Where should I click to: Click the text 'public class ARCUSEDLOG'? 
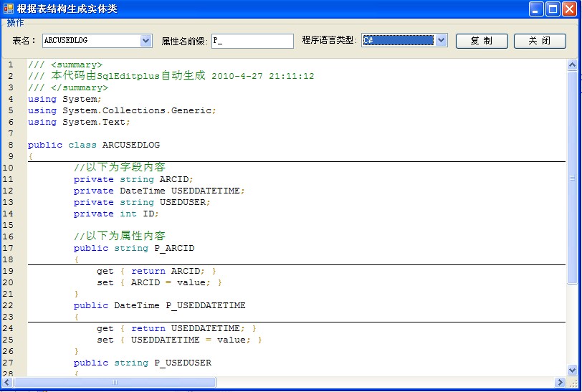94,145
